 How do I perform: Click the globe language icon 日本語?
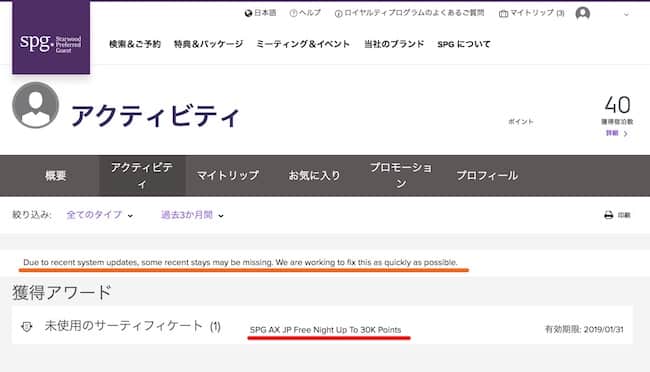pyautogui.click(x=248, y=13)
